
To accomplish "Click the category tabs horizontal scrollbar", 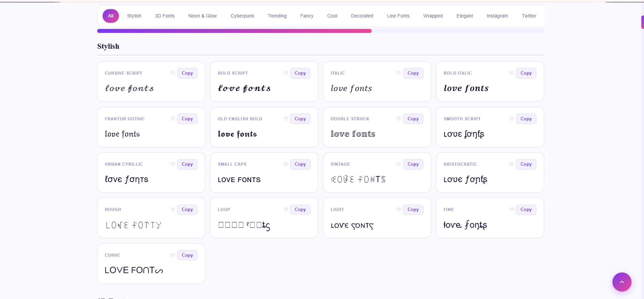I will 234,31.
